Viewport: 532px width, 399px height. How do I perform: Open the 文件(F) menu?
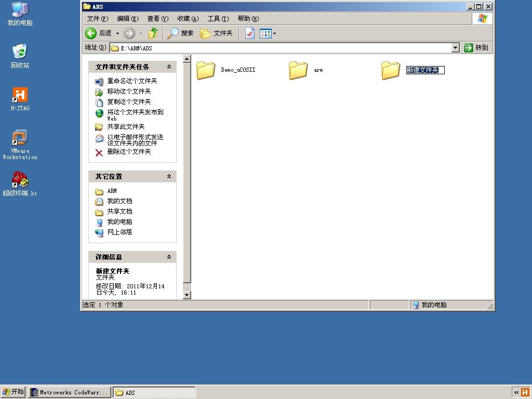(x=98, y=19)
